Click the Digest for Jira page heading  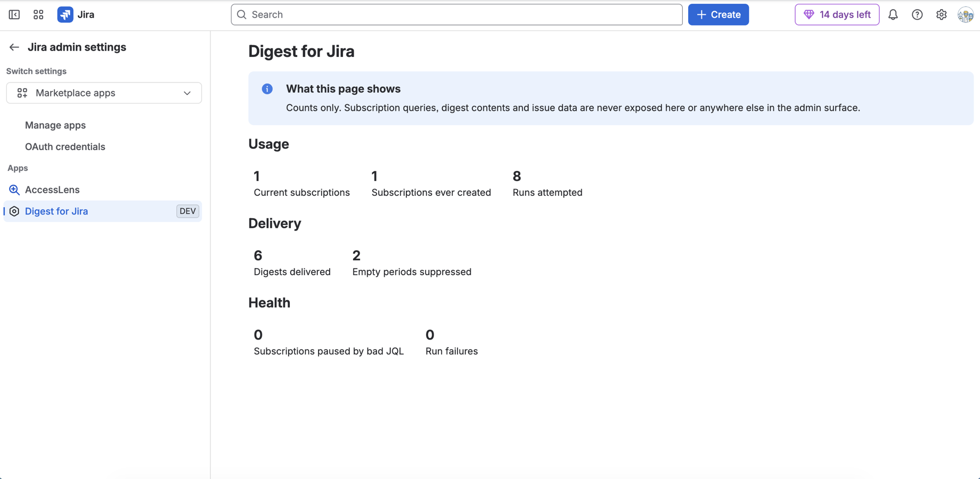[x=301, y=51]
